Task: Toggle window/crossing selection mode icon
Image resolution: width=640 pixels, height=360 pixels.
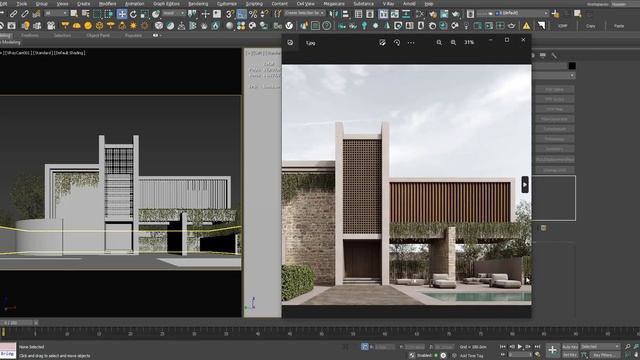Action: click(x=109, y=14)
